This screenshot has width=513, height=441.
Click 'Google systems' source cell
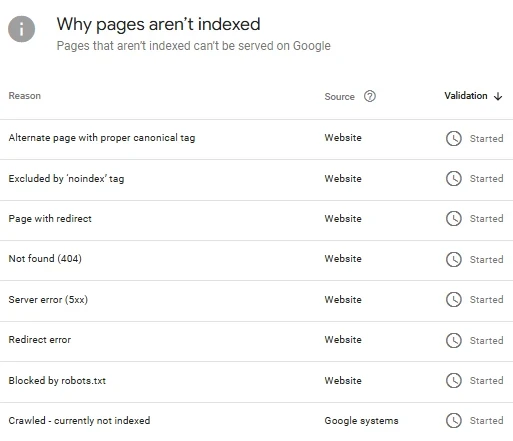tap(361, 421)
